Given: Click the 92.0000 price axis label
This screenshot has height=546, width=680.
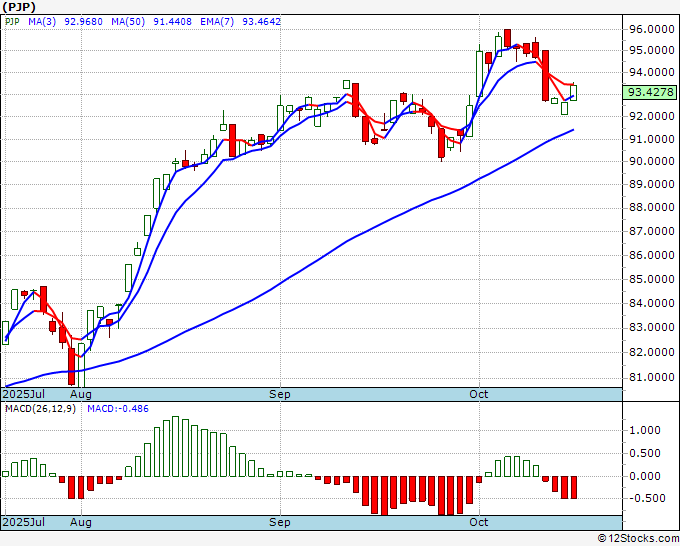Looking at the screenshot, I should tap(652, 116).
